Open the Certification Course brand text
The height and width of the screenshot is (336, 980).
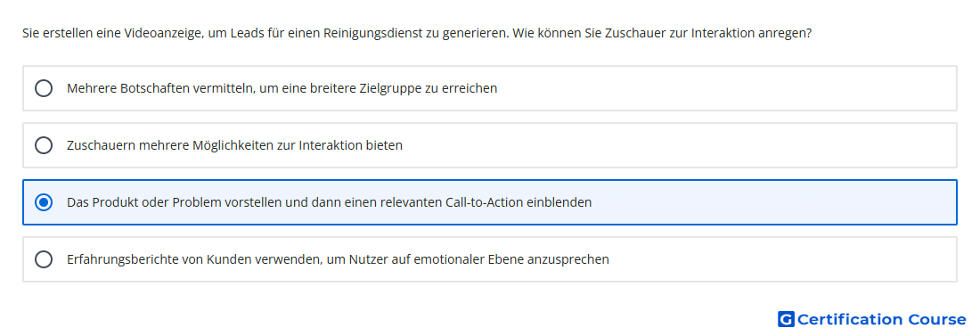881,320
